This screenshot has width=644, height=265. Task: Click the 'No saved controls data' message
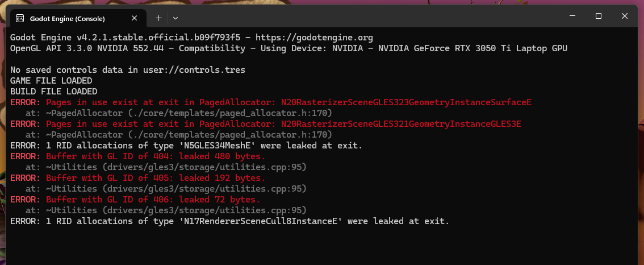[x=128, y=70]
